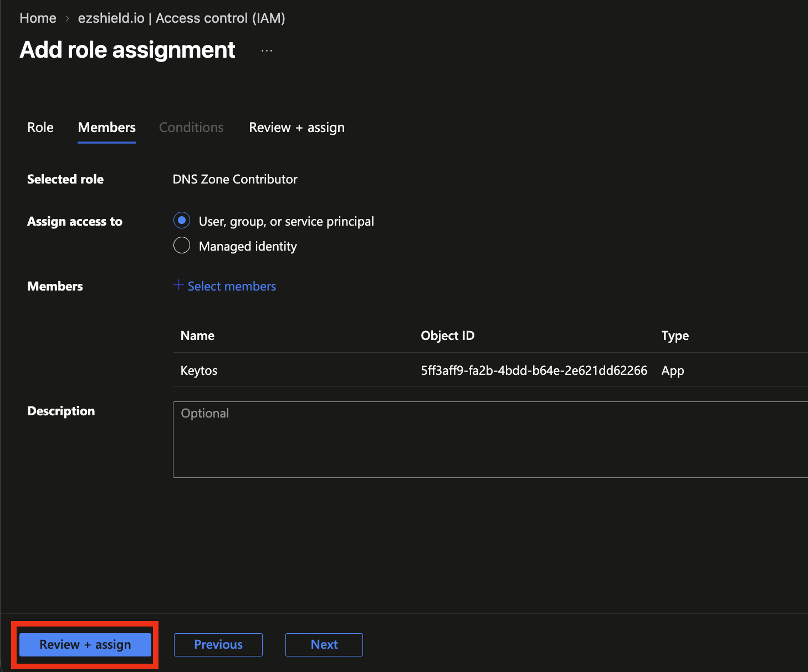
Task: Click the Select members link
Action: tap(232, 286)
